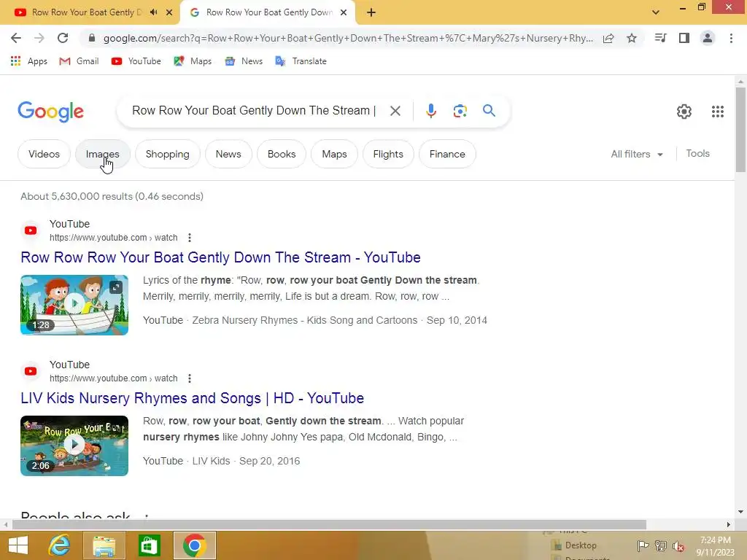747x560 pixels.
Task: Select the Videos filter chip
Action: click(x=44, y=154)
